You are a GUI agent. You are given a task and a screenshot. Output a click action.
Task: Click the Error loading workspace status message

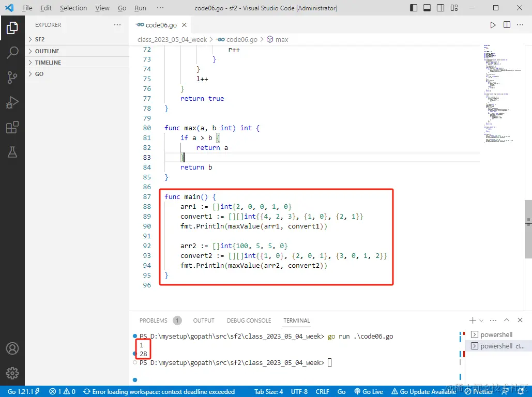click(159, 391)
